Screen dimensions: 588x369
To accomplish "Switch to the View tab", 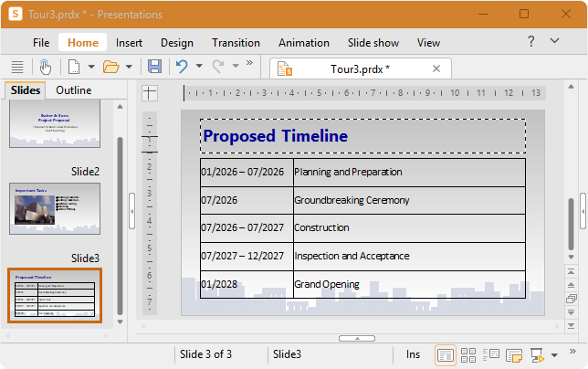I will [428, 43].
